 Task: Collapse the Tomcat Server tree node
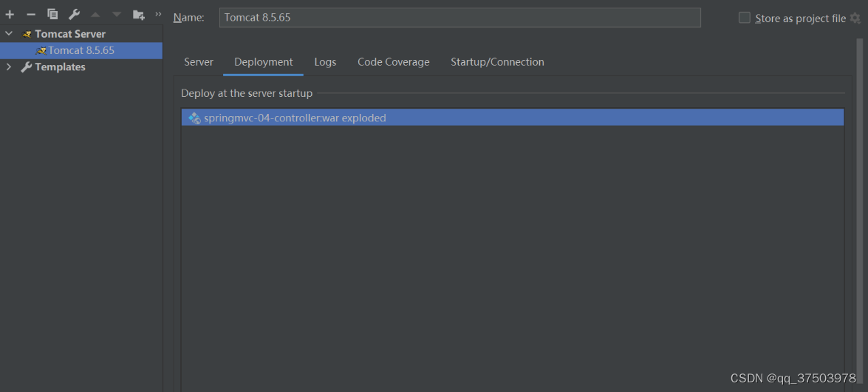point(8,34)
